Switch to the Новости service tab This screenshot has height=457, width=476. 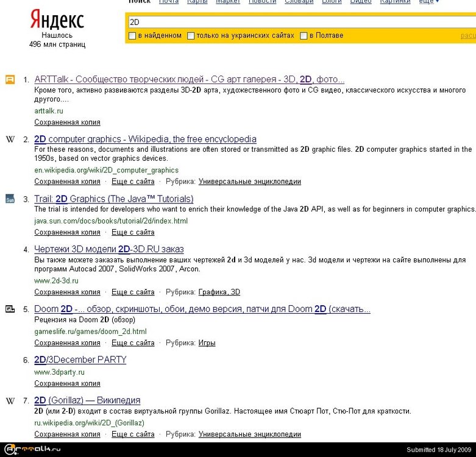coord(262,2)
